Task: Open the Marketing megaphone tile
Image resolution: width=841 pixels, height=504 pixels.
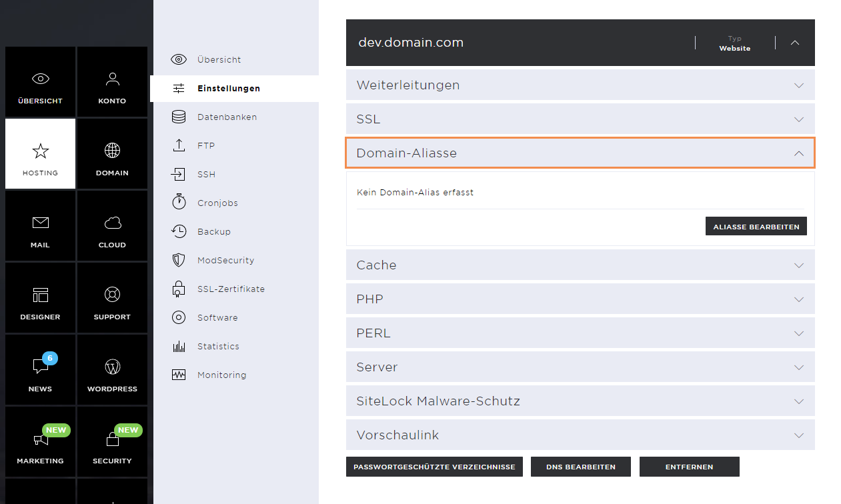Action: [x=40, y=442]
